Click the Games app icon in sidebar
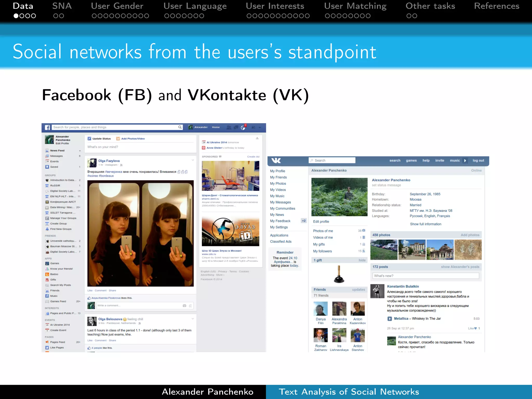532x399 pixels. 47,263
